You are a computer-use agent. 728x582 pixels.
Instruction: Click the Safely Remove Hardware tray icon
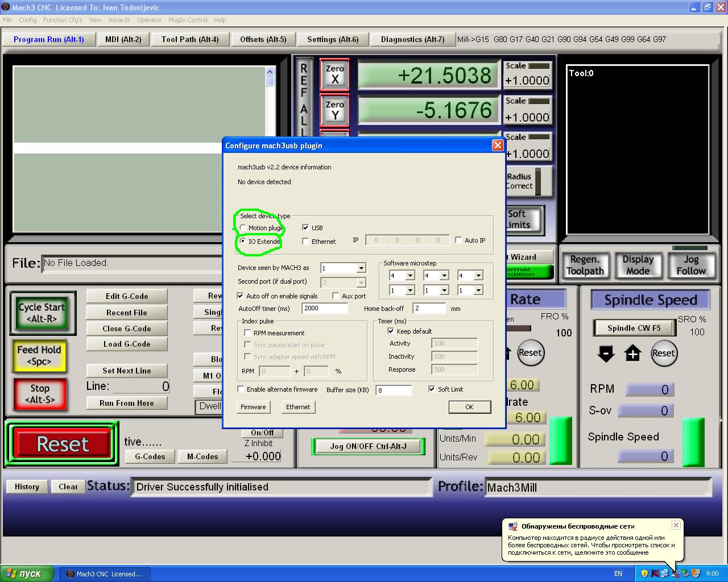click(x=685, y=573)
